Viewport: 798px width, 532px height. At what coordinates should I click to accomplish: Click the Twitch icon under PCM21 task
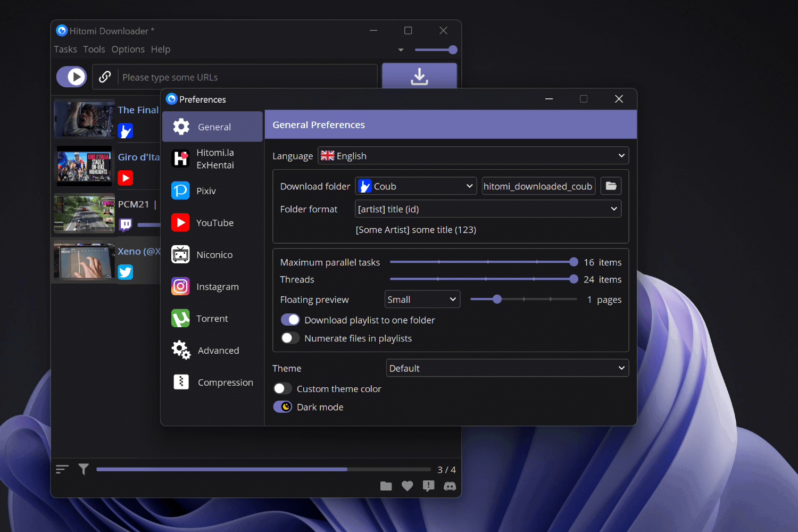[126, 225]
